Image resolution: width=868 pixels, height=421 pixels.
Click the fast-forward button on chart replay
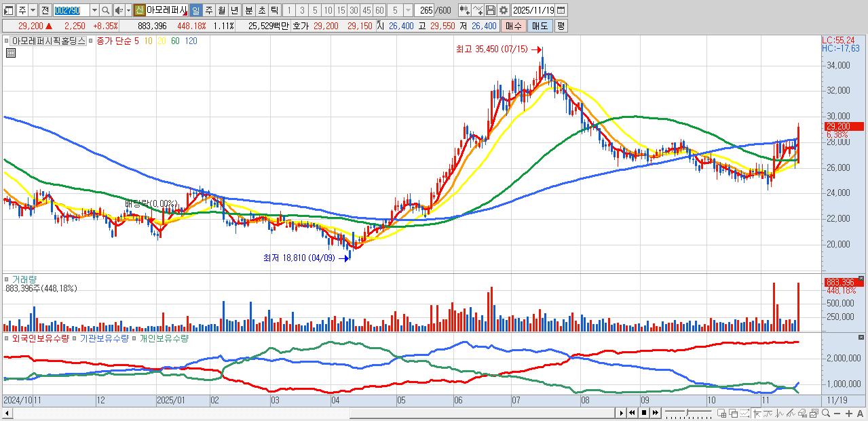[x=654, y=413]
